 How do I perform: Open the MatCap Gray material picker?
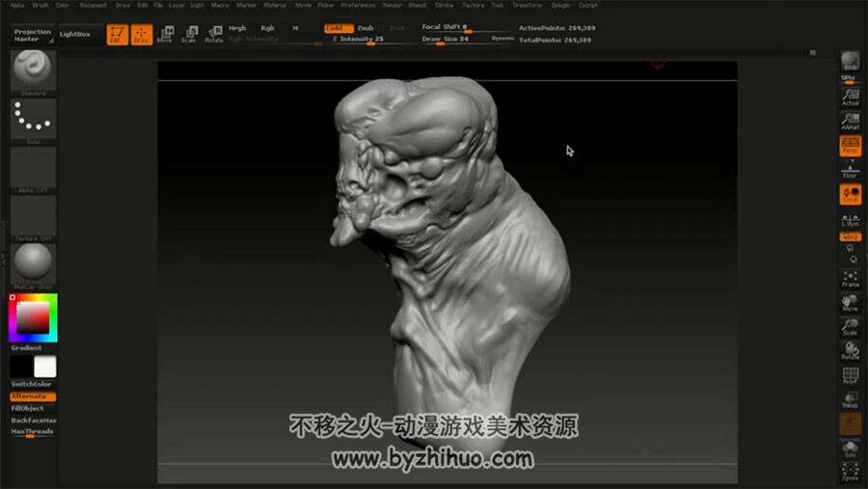click(x=33, y=264)
